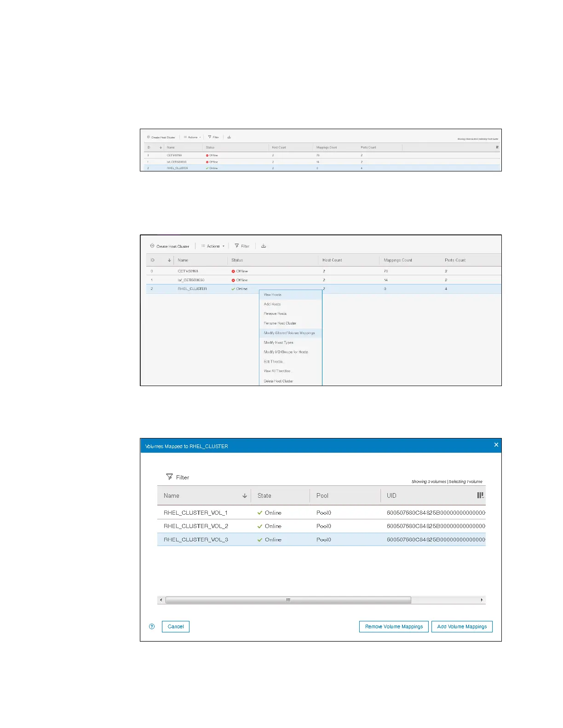Click ID sort arrow in context-menu screenshot table
This screenshot has height=728, width=563.
coord(169,260)
